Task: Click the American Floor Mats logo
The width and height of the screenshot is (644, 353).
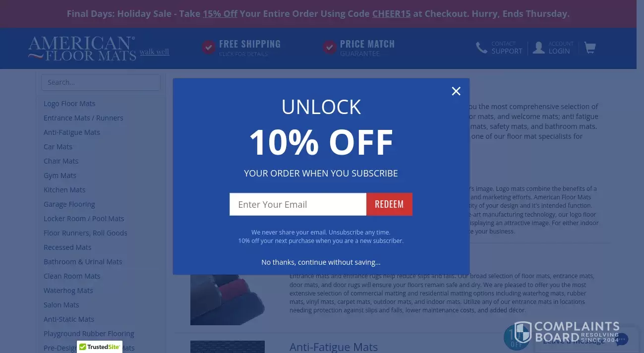Action: click(x=82, y=48)
